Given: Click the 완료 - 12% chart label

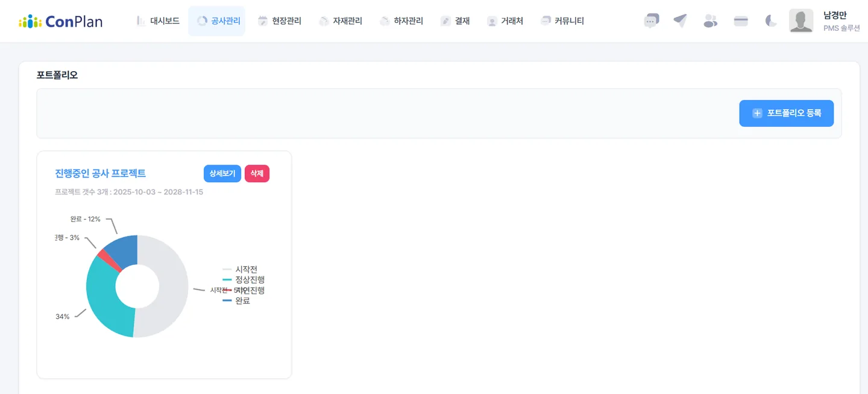Looking at the screenshot, I should [x=86, y=219].
